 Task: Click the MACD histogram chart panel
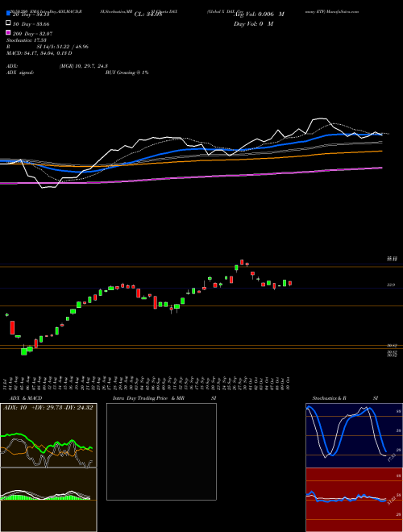[48, 500]
